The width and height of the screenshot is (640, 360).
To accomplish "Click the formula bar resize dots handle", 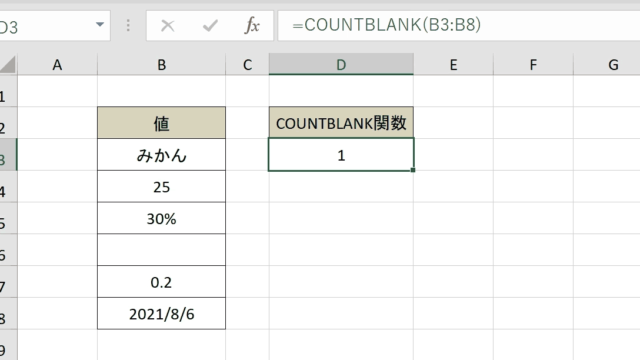I will tap(128, 25).
